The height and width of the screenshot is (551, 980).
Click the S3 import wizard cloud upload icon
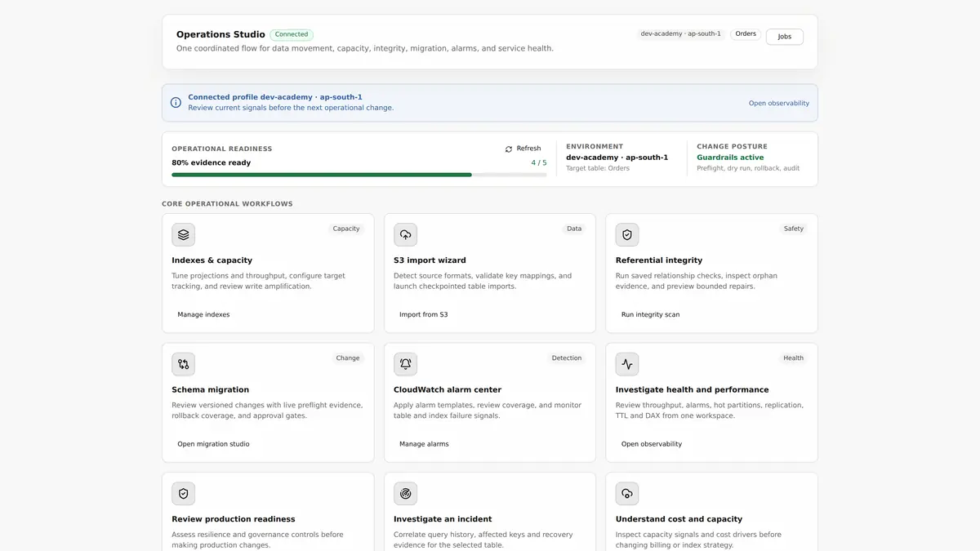[405, 234]
